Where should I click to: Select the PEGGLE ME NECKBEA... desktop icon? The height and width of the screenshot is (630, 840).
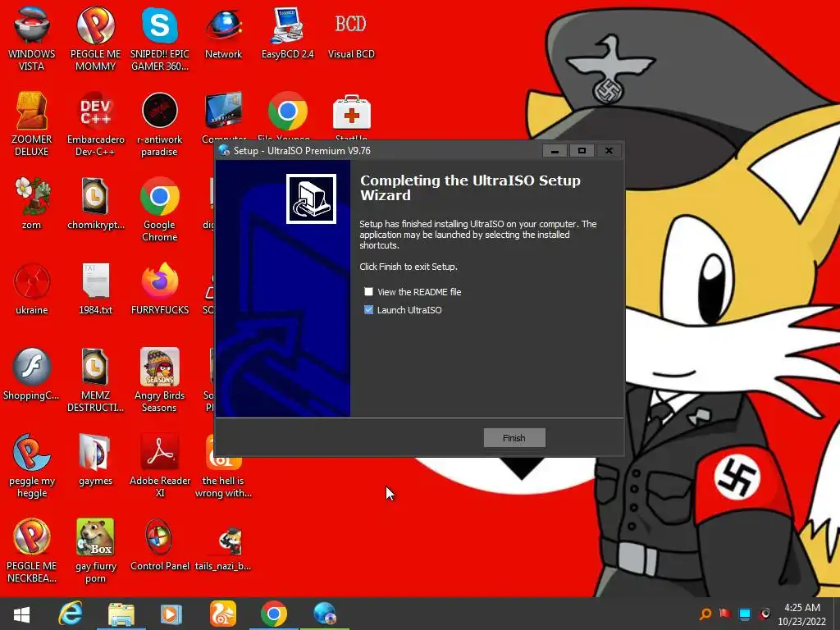point(32,550)
